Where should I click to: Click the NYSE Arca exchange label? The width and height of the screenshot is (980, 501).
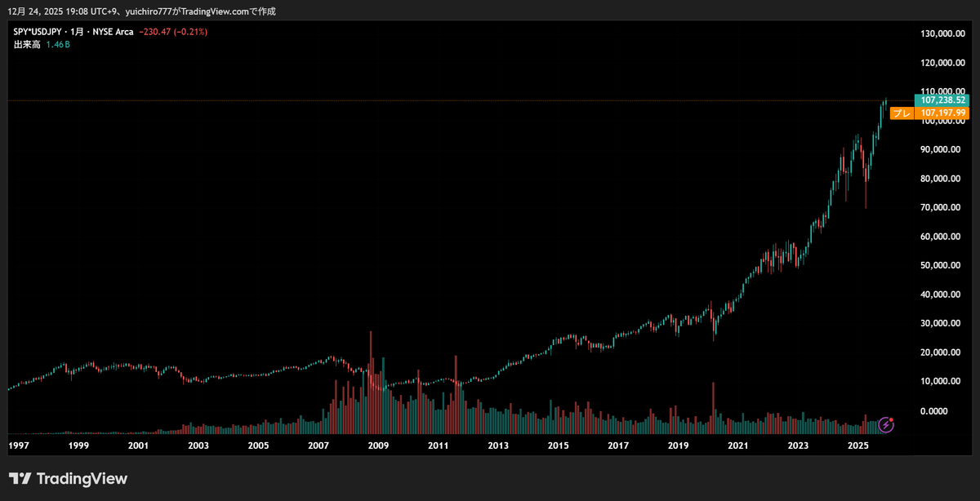pyautogui.click(x=114, y=31)
